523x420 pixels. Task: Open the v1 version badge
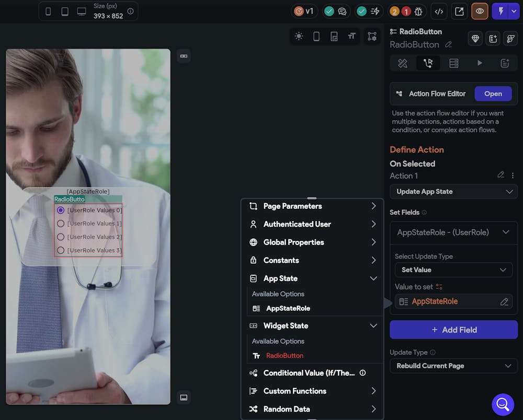click(304, 11)
